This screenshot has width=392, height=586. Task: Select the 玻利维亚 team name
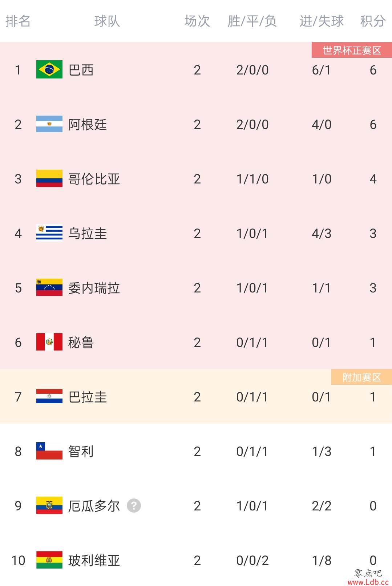(94, 560)
